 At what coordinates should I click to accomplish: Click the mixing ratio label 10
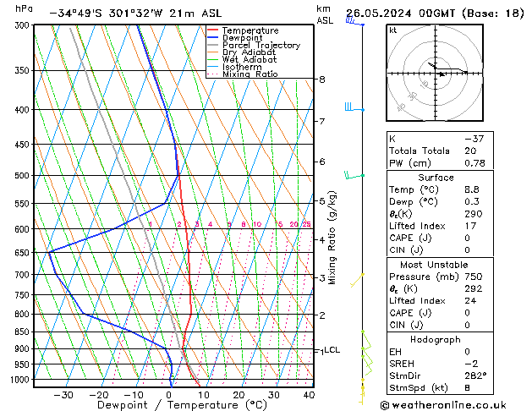coord(257,224)
